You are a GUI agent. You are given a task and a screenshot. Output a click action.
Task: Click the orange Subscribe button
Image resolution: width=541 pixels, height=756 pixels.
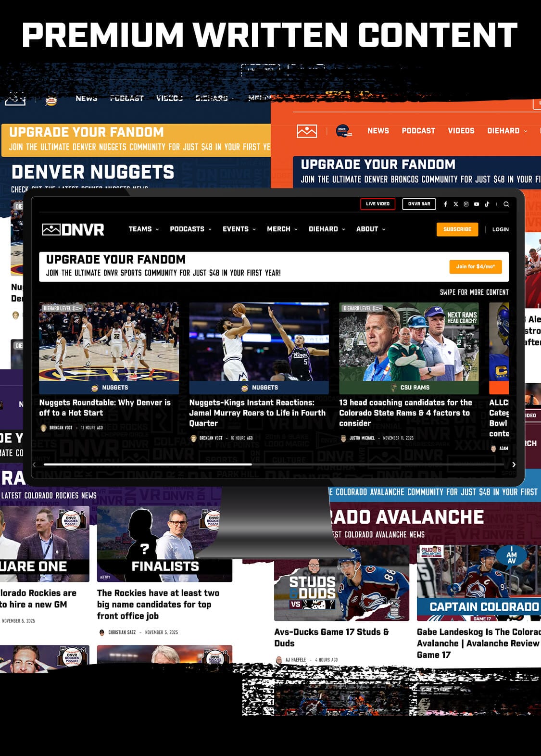coord(457,229)
